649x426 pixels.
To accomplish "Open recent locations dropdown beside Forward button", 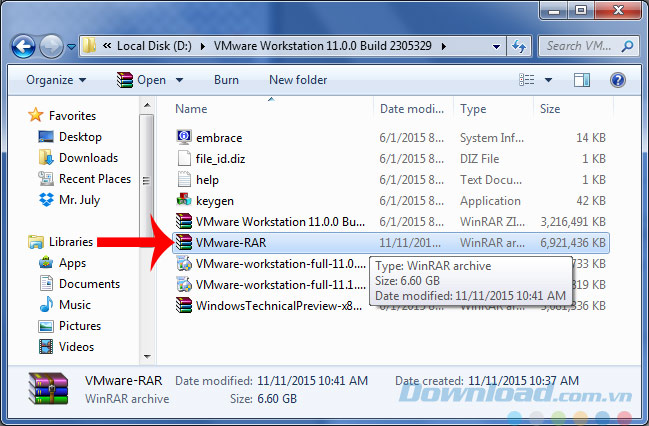I will [71, 47].
